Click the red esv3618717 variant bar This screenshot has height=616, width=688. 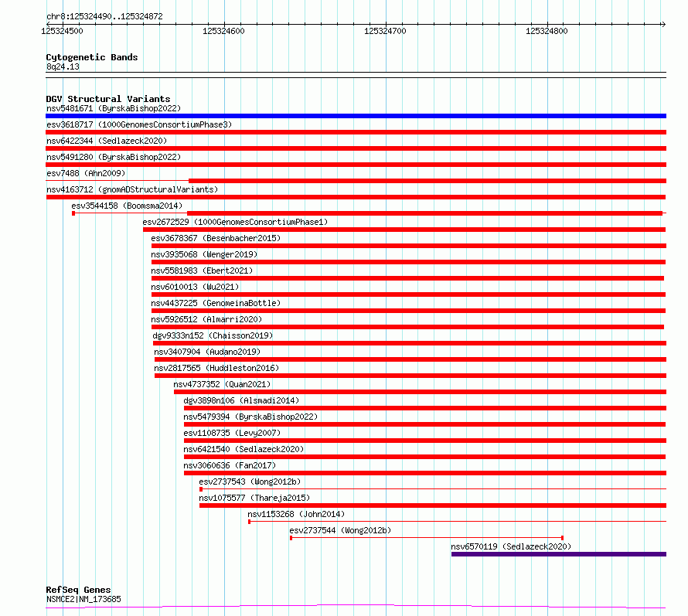pos(356,132)
